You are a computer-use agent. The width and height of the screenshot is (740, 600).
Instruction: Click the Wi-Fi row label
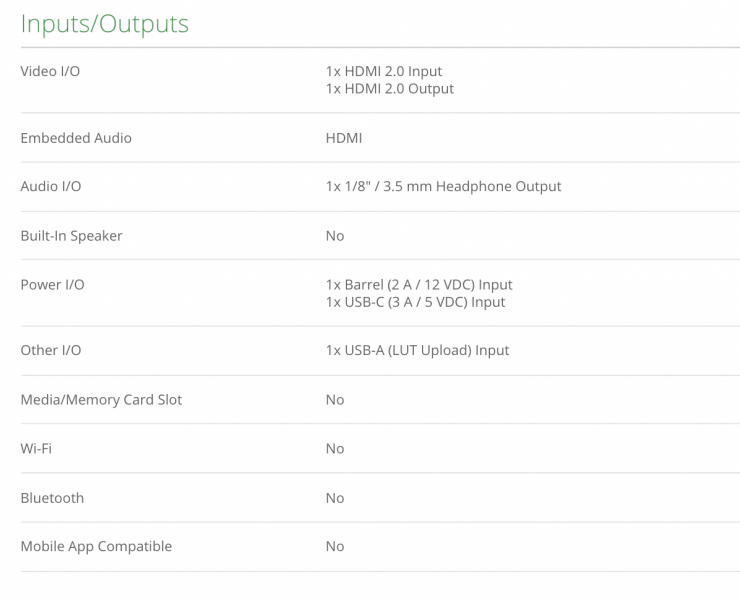(36, 449)
